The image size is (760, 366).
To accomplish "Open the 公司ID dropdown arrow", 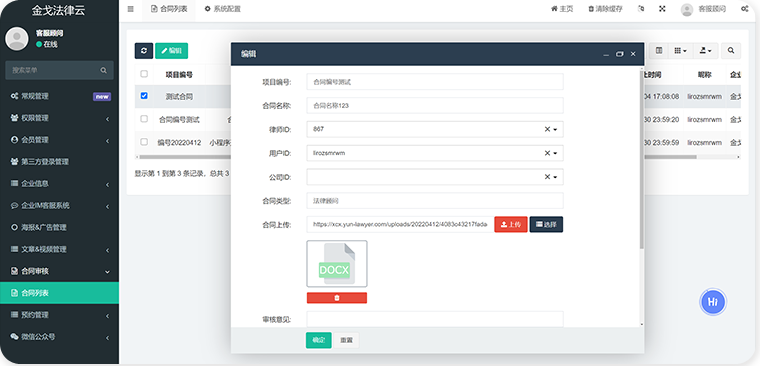I will 555,177.
